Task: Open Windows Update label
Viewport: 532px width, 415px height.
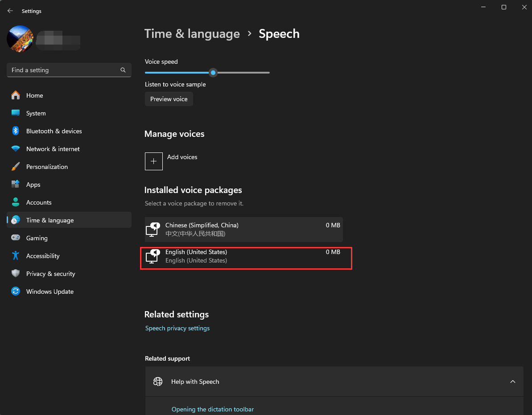Action: click(50, 292)
